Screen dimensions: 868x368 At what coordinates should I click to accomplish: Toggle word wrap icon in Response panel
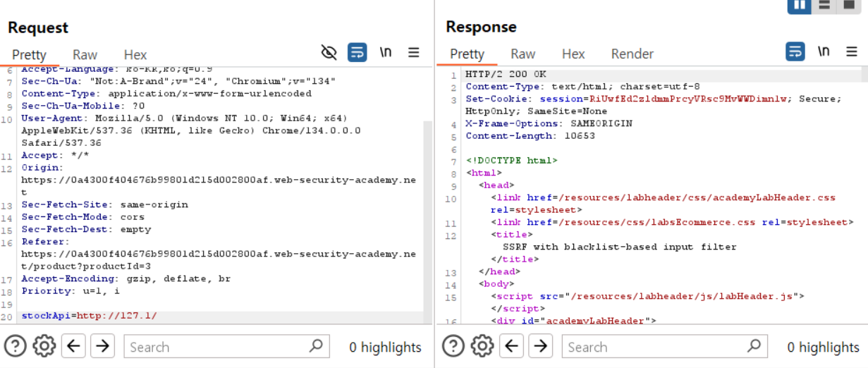(795, 51)
